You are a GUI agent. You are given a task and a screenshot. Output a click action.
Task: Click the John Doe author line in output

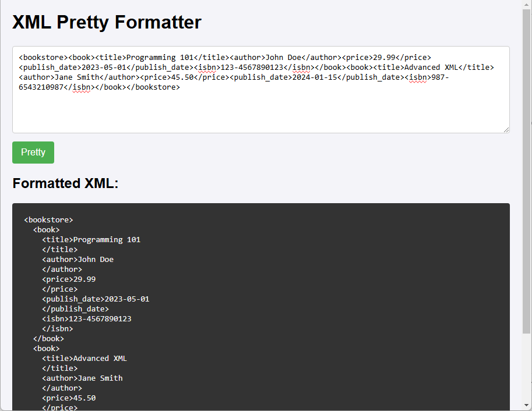coord(77,260)
